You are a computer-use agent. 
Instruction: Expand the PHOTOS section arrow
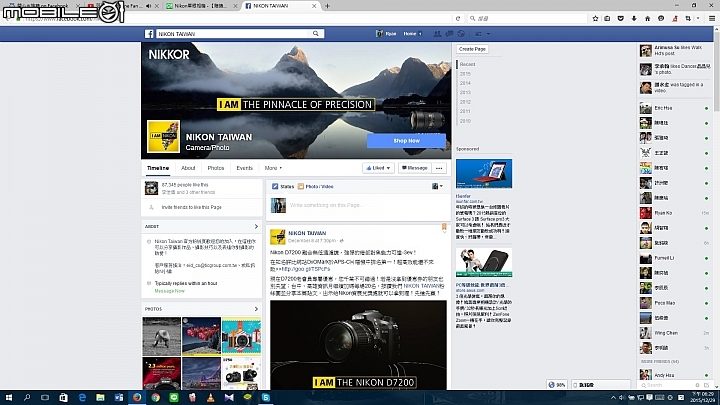click(256, 309)
